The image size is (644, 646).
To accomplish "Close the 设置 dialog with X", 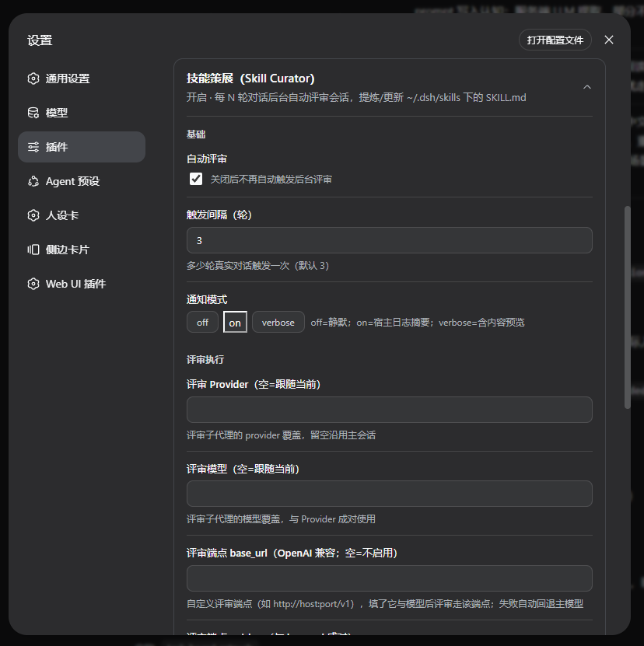I will point(609,40).
